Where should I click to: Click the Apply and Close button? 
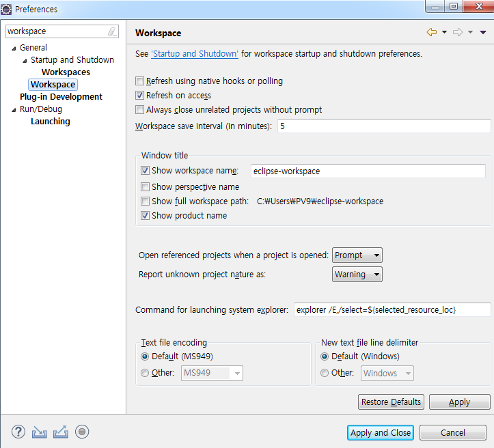tap(381, 432)
